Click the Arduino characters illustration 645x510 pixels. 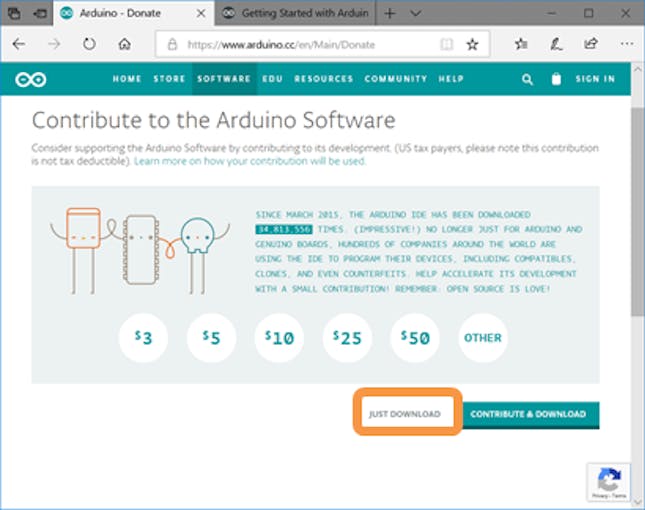[x=140, y=250]
